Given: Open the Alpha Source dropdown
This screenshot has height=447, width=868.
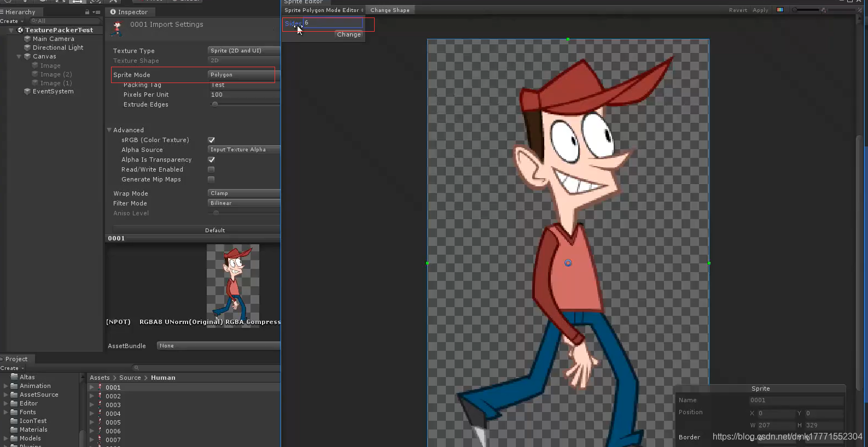Looking at the screenshot, I should click(244, 149).
